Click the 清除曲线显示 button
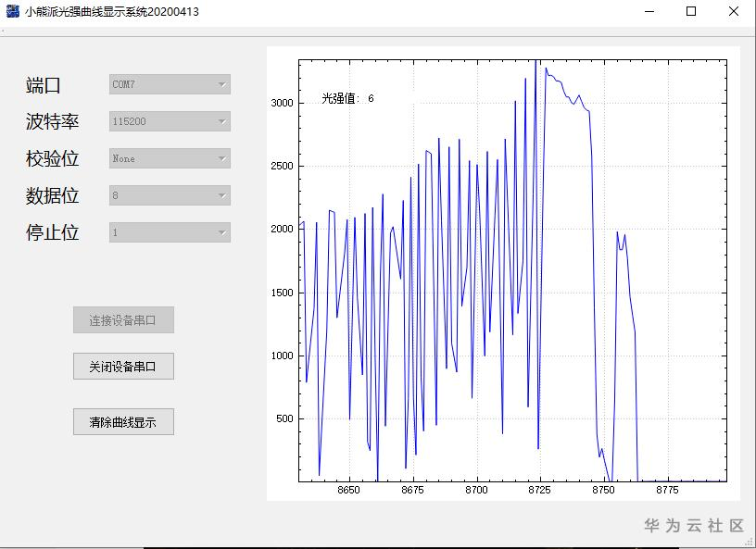 click(x=123, y=422)
